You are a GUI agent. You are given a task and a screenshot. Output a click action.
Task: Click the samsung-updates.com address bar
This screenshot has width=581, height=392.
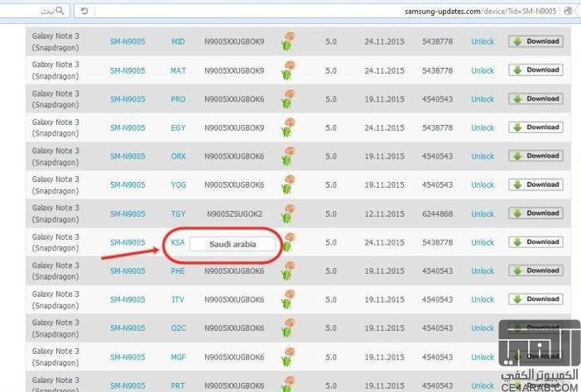pyautogui.click(x=326, y=11)
